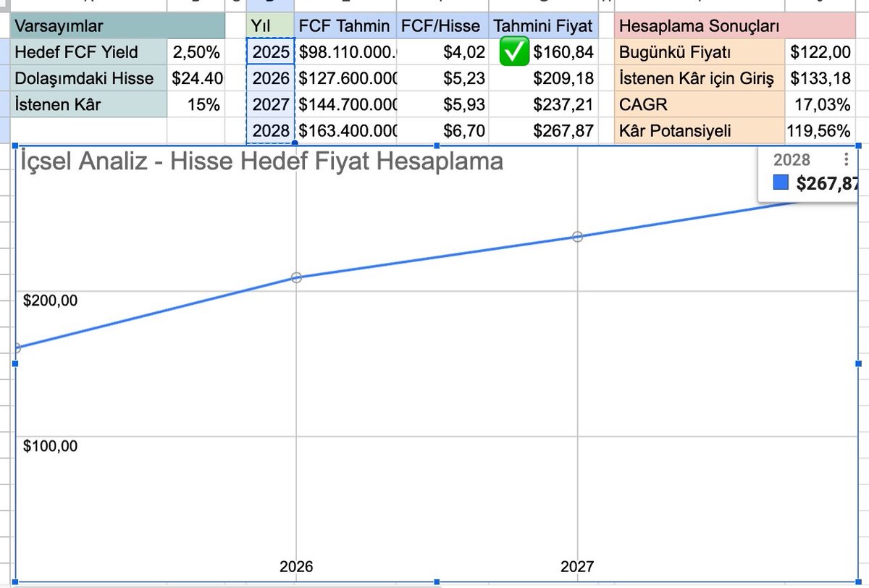Select the $5,93 FCF per share cell
The width and height of the screenshot is (869, 588).
[x=443, y=105]
